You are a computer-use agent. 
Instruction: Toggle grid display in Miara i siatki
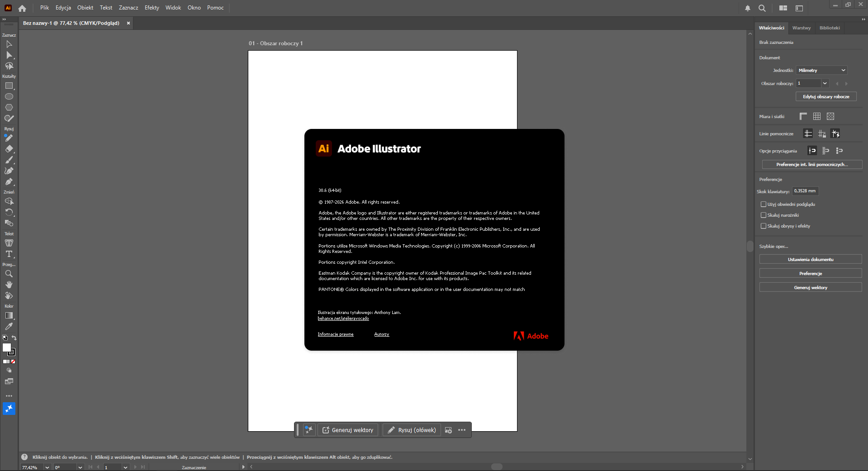pyautogui.click(x=817, y=116)
